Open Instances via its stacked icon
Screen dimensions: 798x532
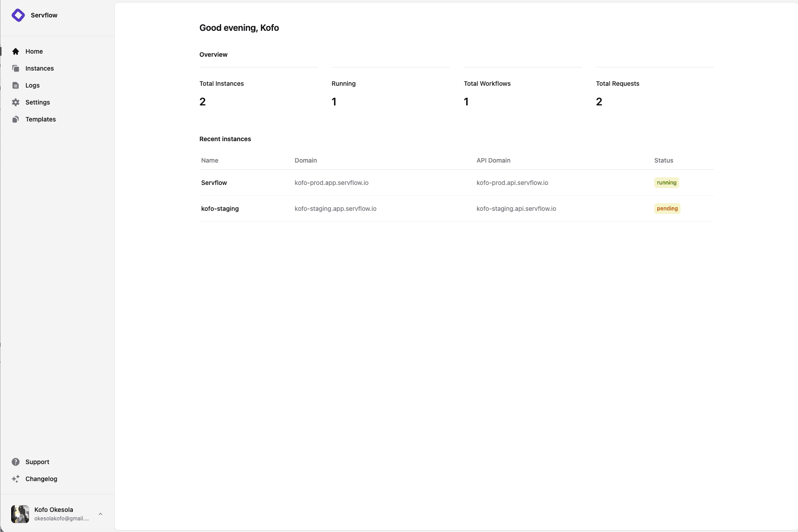coord(16,68)
